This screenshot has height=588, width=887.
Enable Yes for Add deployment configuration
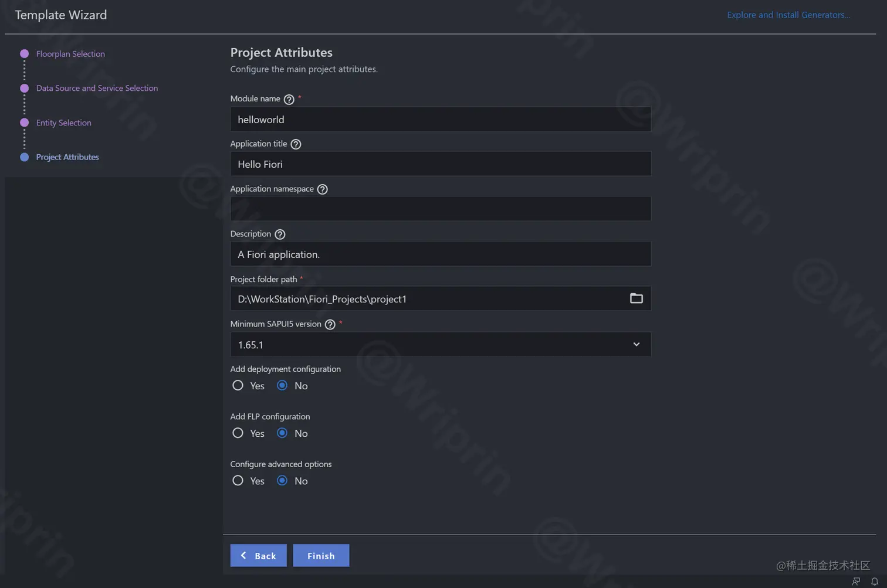point(238,385)
